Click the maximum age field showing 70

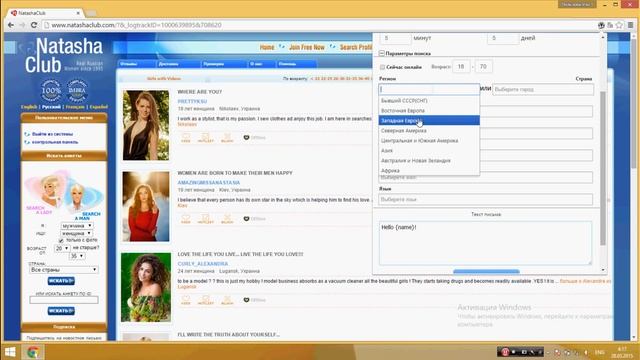[483, 66]
